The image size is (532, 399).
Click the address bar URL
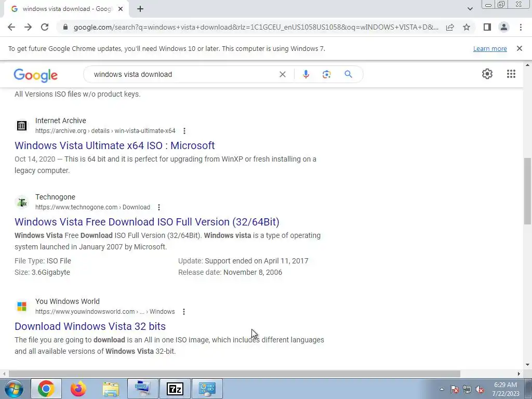[256, 27]
